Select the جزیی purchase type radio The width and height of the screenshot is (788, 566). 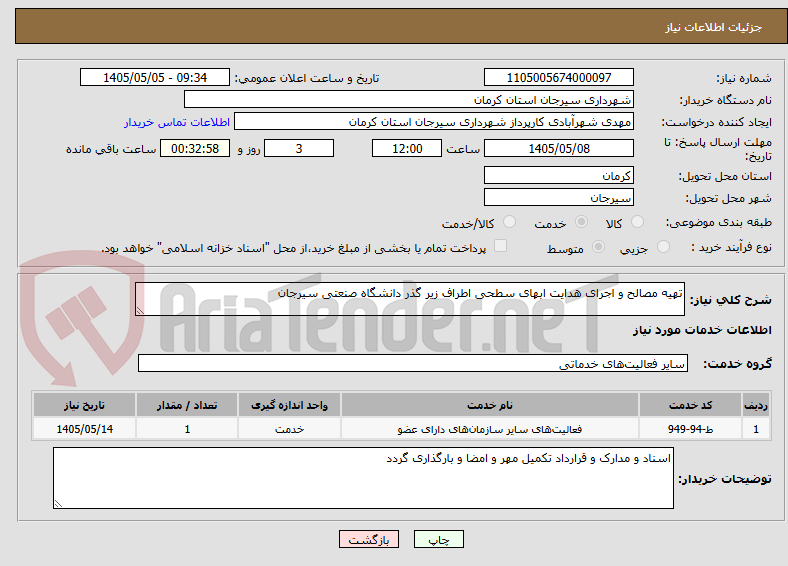click(x=663, y=246)
